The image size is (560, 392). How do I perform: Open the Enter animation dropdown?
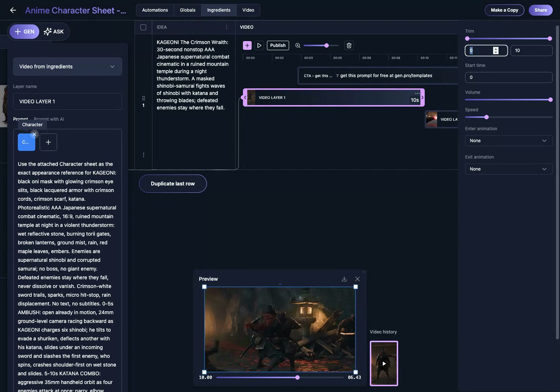click(509, 141)
